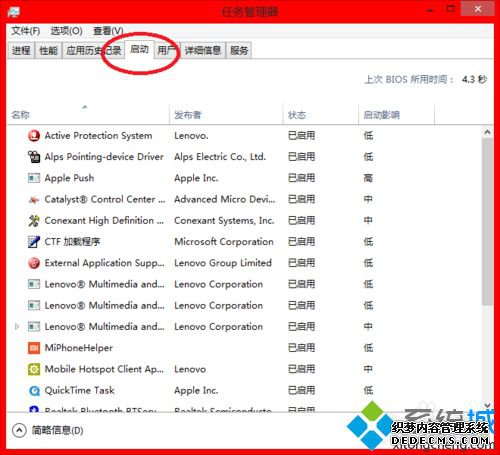Click the scrollbar up arrow
The image size is (500, 455).
pos(487,132)
